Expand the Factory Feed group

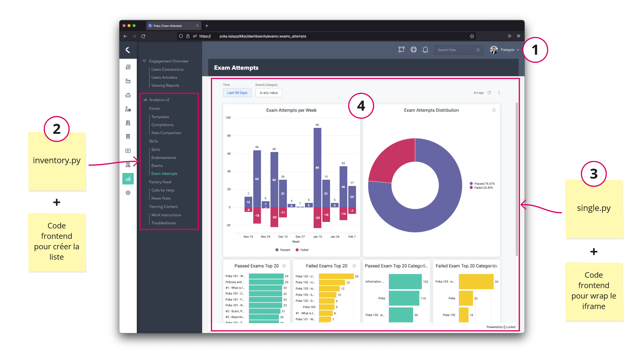pyautogui.click(x=160, y=182)
